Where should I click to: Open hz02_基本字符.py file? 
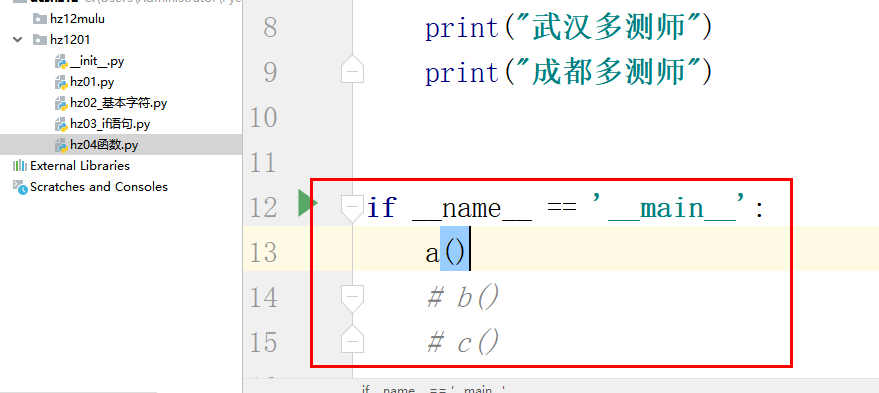[x=118, y=103]
